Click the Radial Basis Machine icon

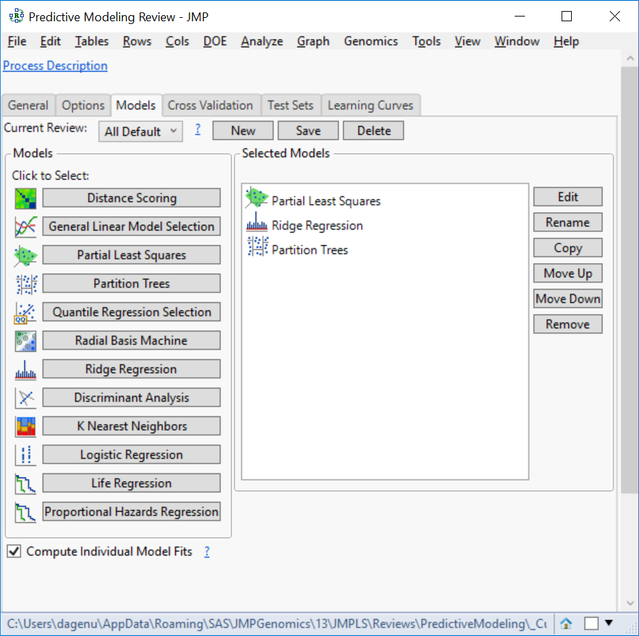(x=25, y=341)
